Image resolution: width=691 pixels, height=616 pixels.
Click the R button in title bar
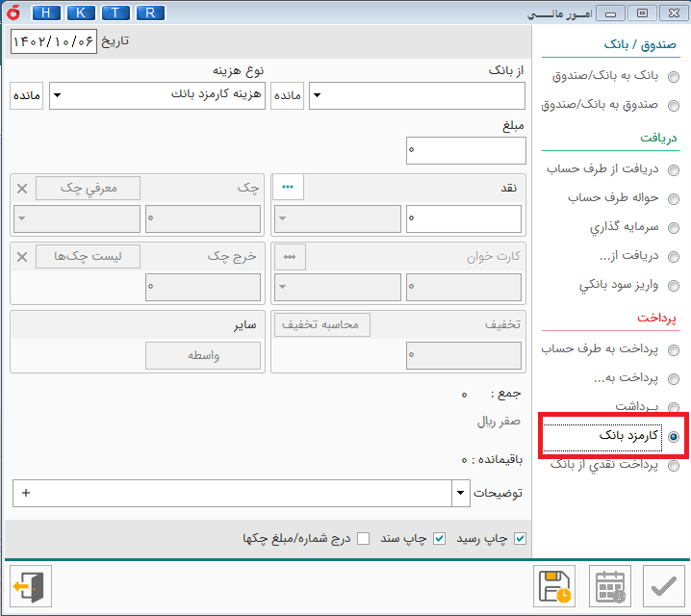149,13
